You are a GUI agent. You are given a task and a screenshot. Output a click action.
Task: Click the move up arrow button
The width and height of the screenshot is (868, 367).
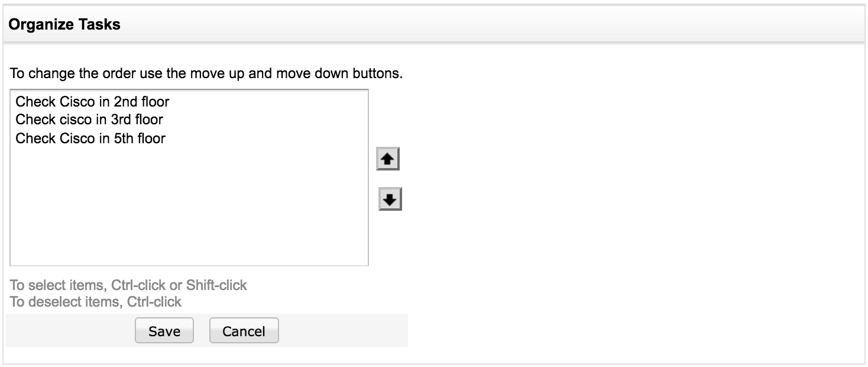tap(388, 159)
